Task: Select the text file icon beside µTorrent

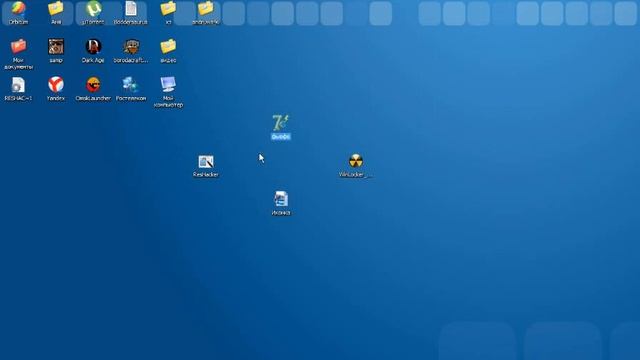Action: [131, 9]
